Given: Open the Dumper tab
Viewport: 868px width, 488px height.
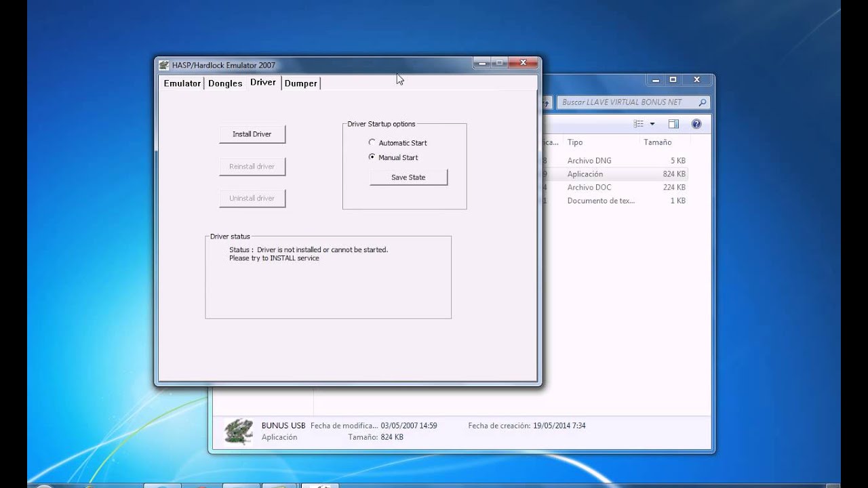Looking at the screenshot, I should click(300, 83).
